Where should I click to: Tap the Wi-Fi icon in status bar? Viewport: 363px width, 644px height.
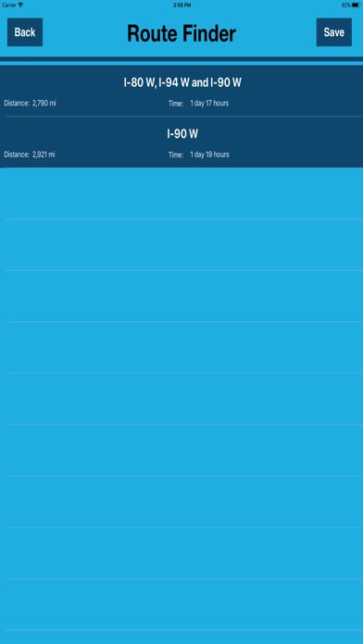pyautogui.click(x=20, y=5)
